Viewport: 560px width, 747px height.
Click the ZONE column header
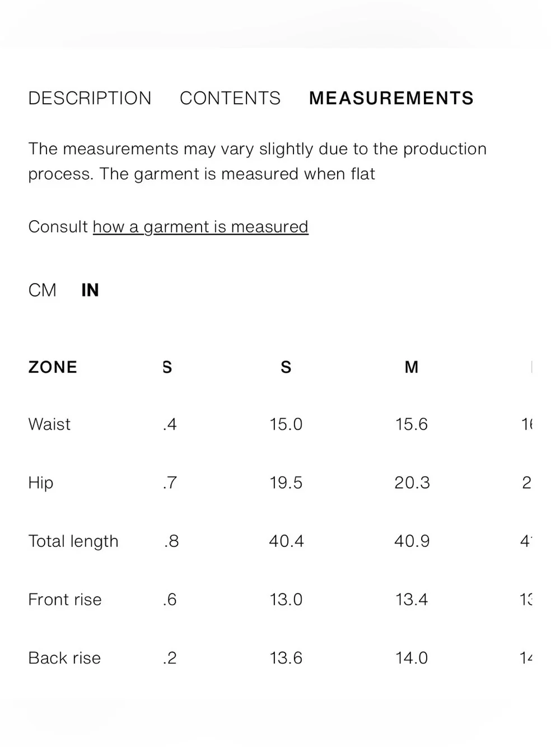tap(53, 367)
